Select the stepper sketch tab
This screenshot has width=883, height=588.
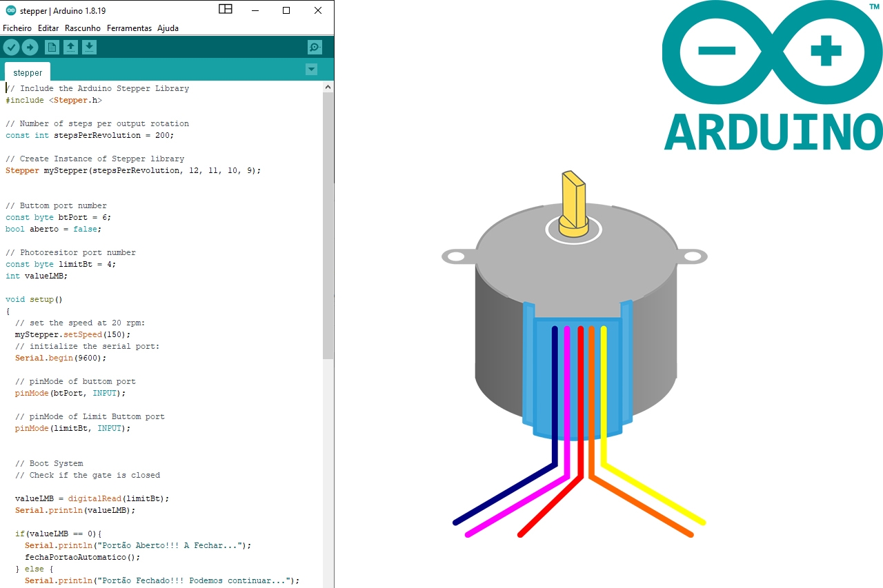click(28, 72)
